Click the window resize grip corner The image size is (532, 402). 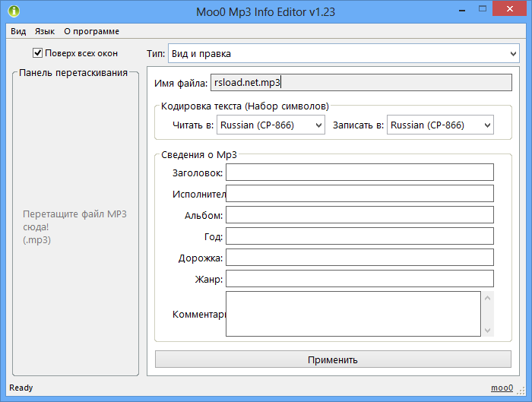pyautogui.click(x=521, y=391)
